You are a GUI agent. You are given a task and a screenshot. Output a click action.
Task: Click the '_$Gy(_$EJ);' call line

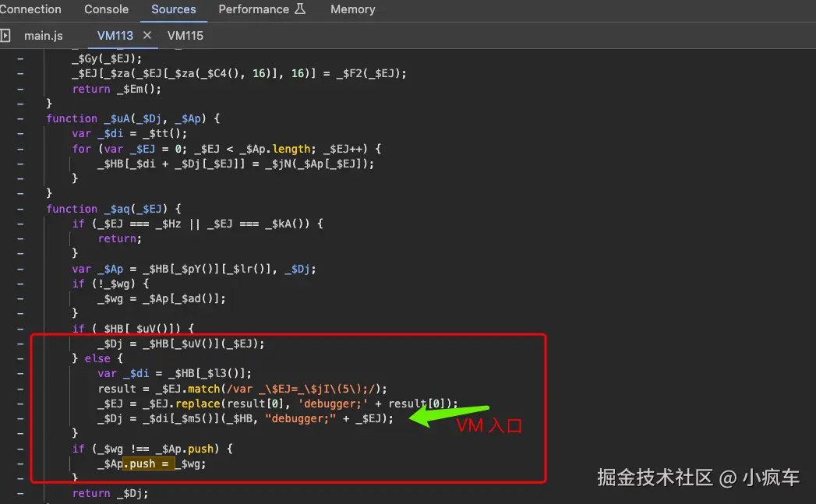(x=107, y=58)
